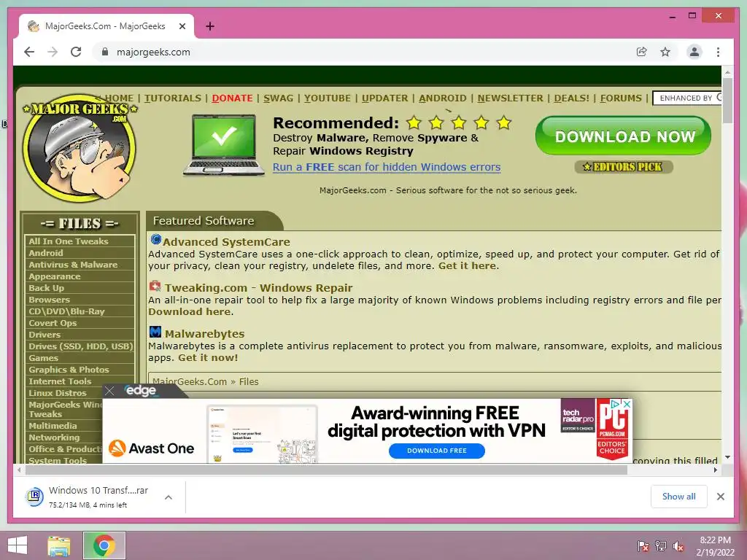Dismiss the downloads bar
The height and width of the screenshot is (560, 747).
click(x=720, y=497)
